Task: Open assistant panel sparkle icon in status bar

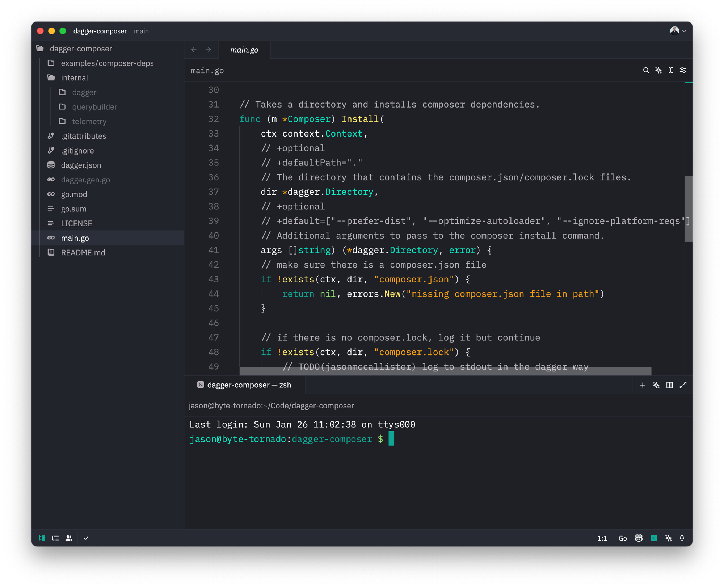Action: (x=668, y=538)
